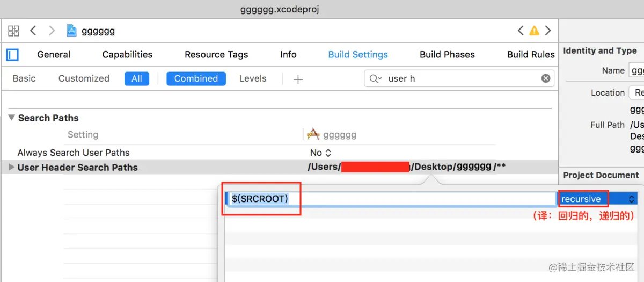Show Customized build settings

click(x=84, y=78)
